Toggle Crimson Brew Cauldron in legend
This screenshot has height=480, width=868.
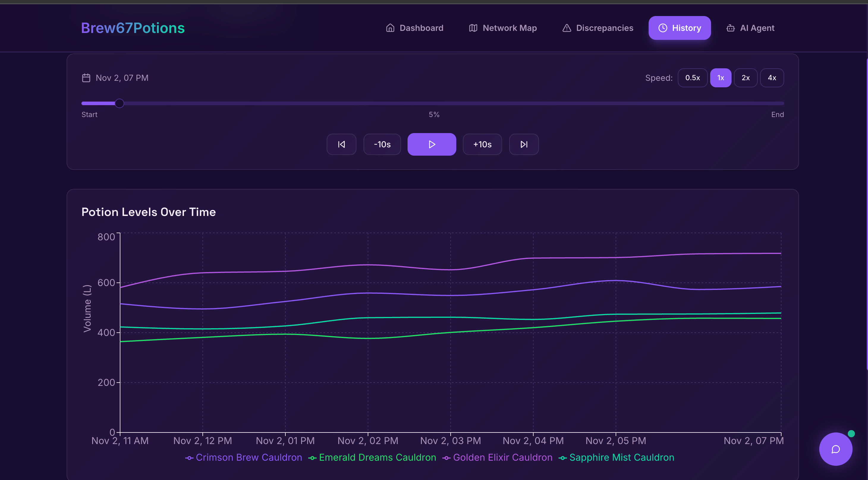click(x=244, y=457)
